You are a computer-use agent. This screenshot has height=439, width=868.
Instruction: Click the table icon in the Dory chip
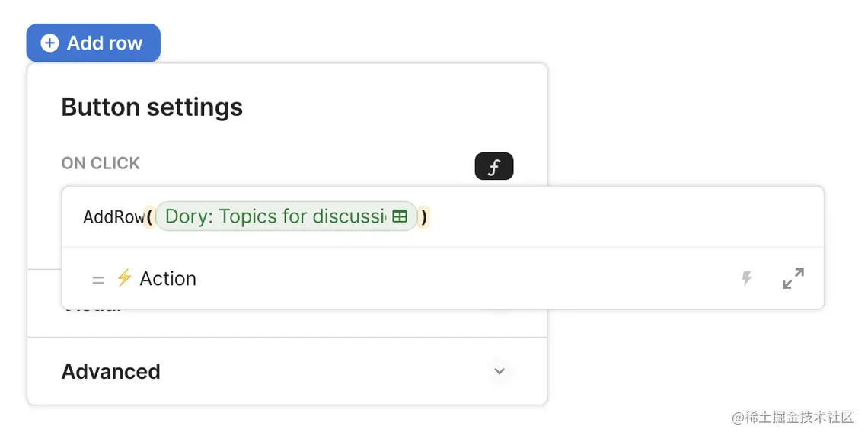pyautogui.click(x=400, y=216)
